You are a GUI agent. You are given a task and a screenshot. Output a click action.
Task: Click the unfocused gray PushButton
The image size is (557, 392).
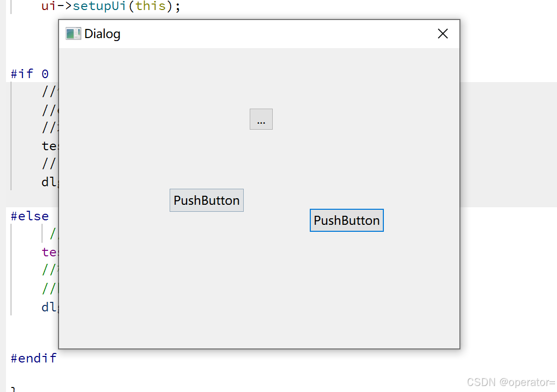click(207, 200)
